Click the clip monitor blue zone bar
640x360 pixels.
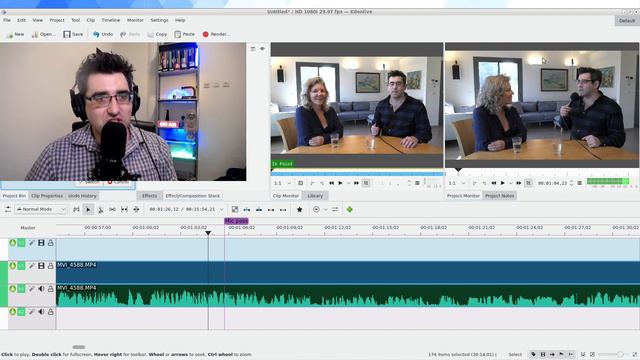pyautogui.click(x=357, y=174)
